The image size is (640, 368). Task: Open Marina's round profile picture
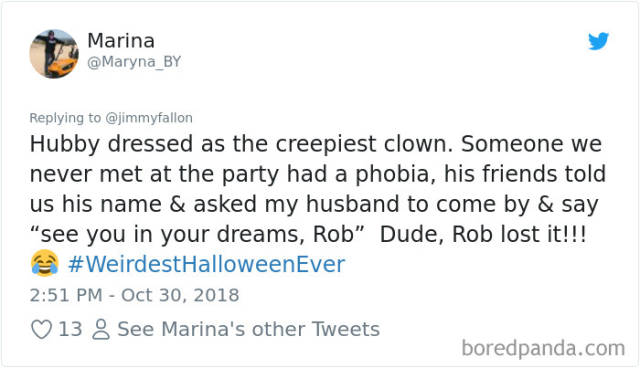[x=54, y=53]
